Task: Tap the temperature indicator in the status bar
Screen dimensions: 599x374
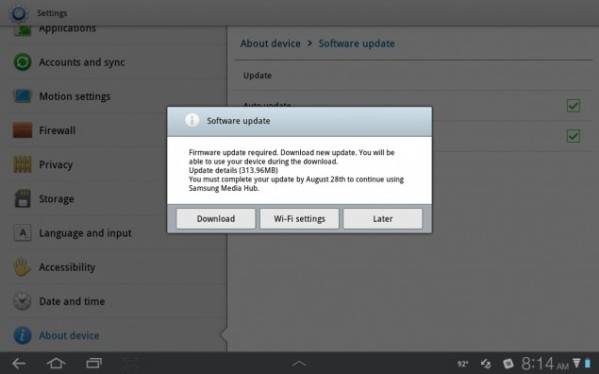Action: coord(463,364)
